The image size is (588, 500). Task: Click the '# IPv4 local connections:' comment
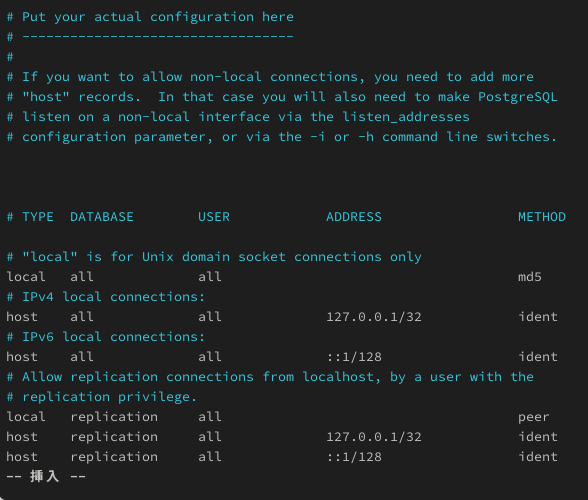pyautogui.click(x=106, y=297)
